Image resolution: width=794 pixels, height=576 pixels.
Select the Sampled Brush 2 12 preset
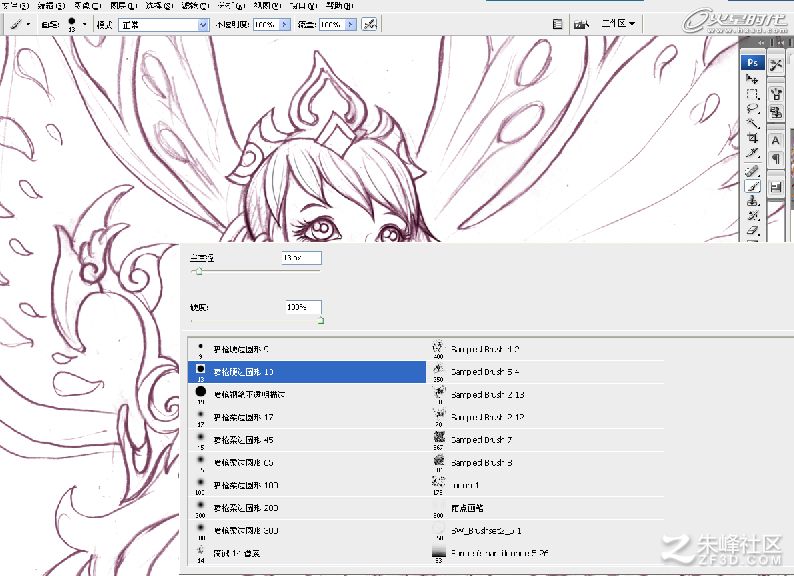point(546,417)
